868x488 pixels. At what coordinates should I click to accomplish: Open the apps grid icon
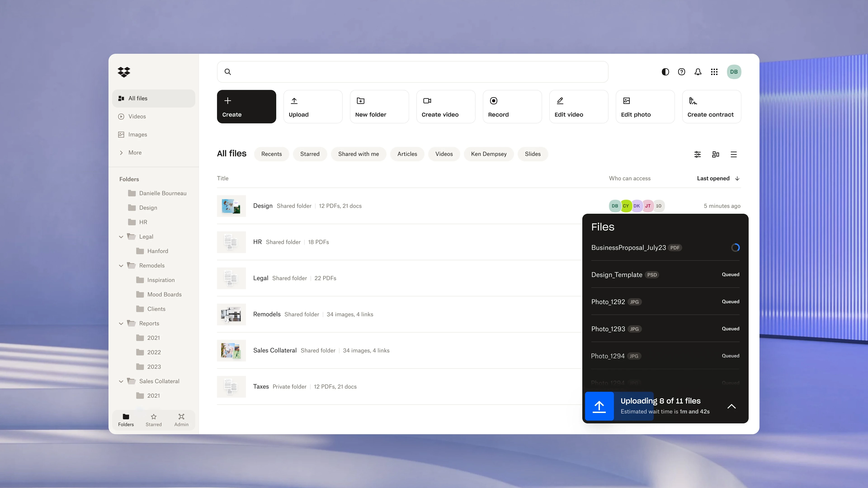(714, 72)
